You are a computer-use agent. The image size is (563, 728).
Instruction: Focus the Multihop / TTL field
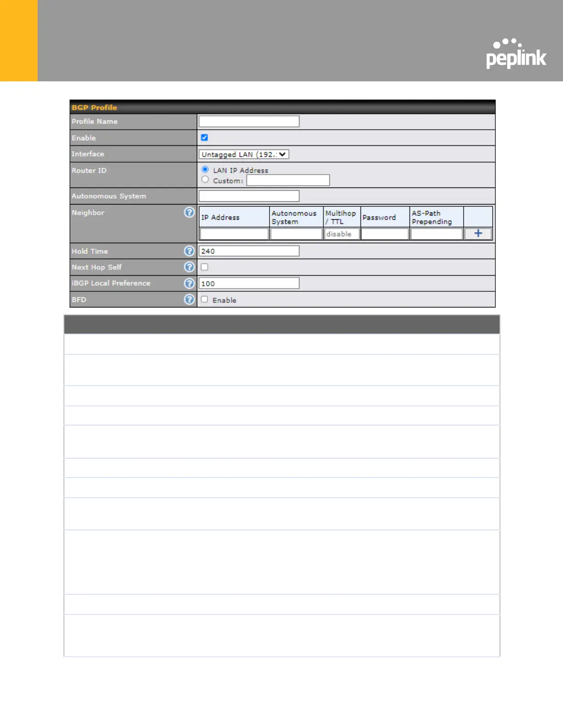(342, 234)
